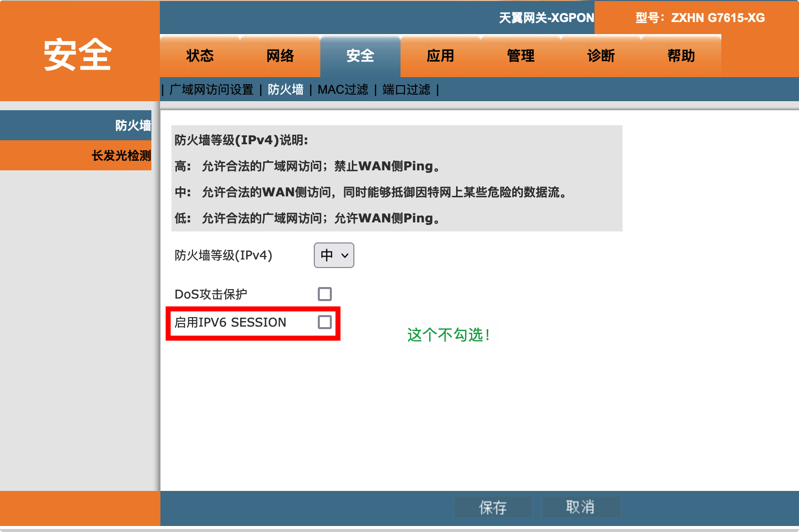Image resolution: width=799 pixels, height=532 pixels.
Task: Open the 诊断 tab
Action: [601, 56]
